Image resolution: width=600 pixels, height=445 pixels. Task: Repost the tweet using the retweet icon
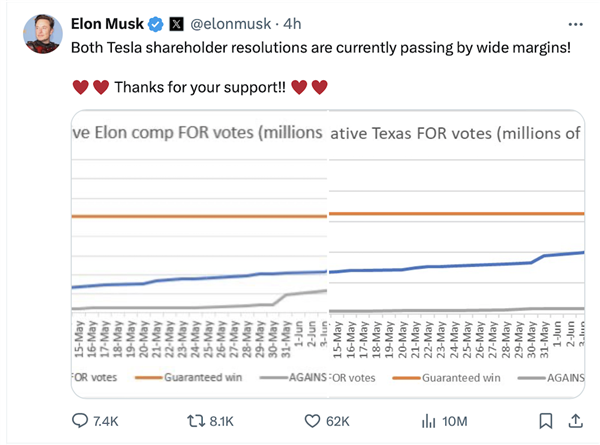pos(198,422)
